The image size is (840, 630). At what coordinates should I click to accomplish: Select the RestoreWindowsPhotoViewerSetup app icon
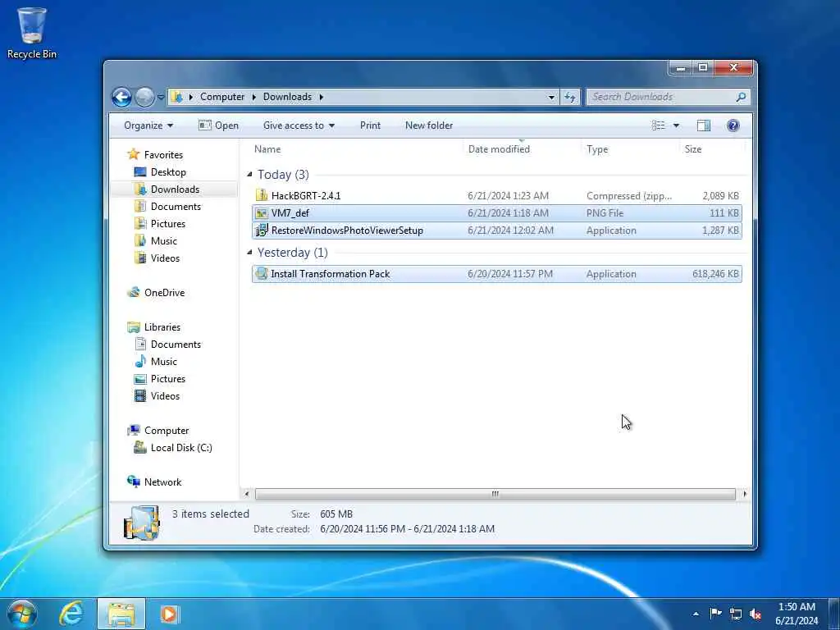(x=262, y=231)
